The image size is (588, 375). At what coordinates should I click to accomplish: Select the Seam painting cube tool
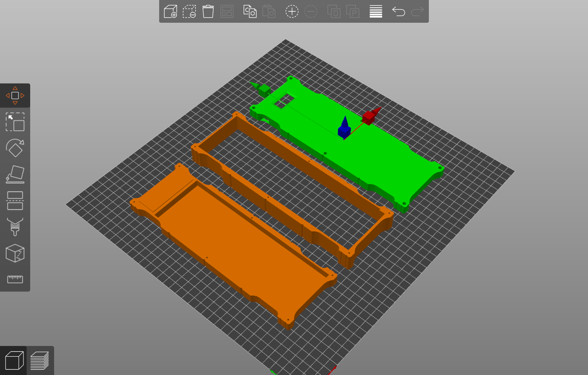(x=15, y=253)
